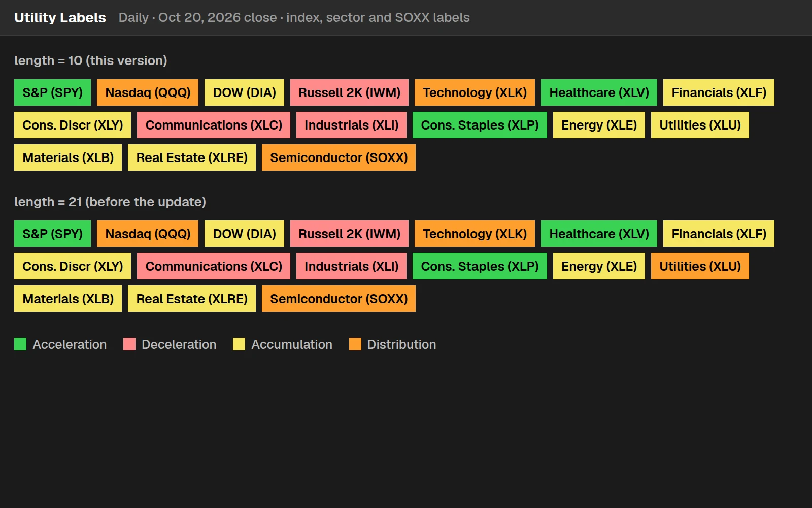Select Russell 2K (IWM) in length = 21 group
The width and height of the screenshot is (812, 508).
349,234
